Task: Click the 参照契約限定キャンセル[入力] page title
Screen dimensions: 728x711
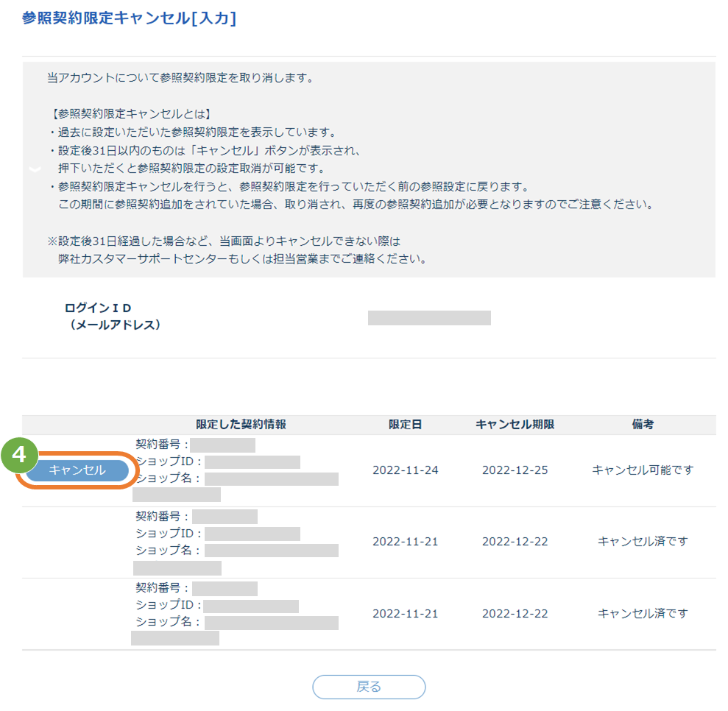Action: (x=129, y=18)
